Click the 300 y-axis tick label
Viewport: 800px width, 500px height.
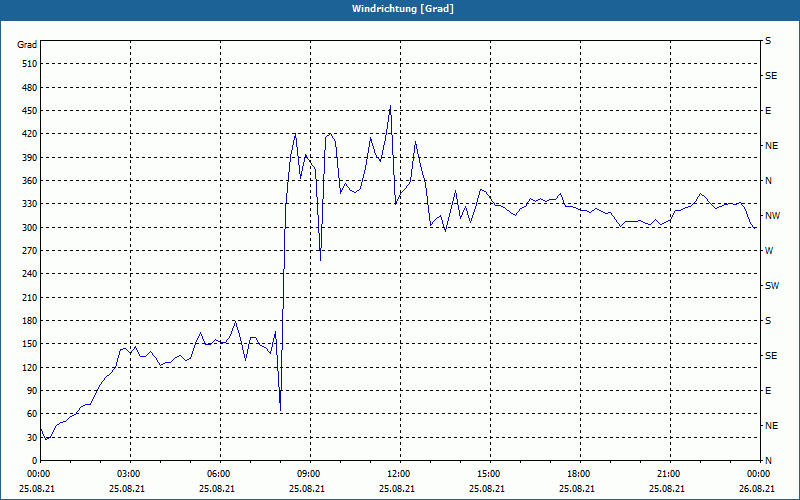click(x=30, y=228)
